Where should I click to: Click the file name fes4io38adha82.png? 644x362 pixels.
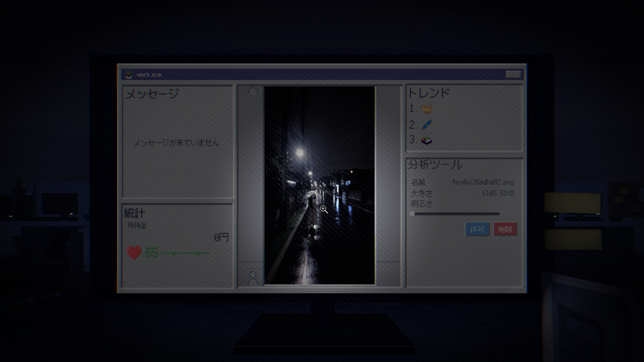coord(483,182)
